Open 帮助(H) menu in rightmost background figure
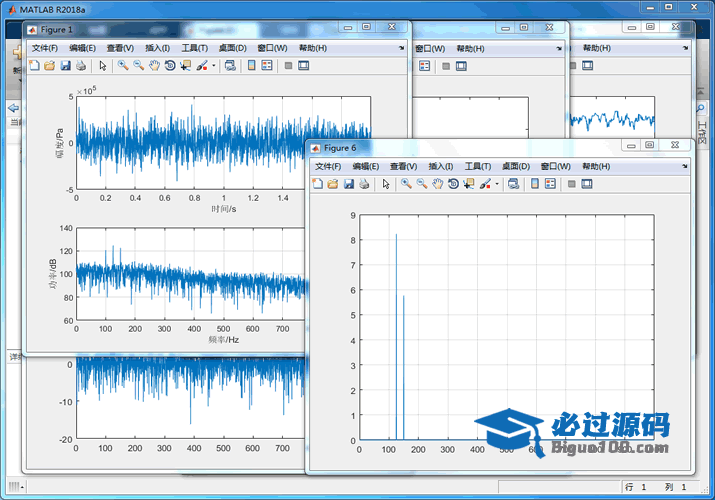Image resolution: width=715 pixels, height=500 pixels. click(597, 48)
